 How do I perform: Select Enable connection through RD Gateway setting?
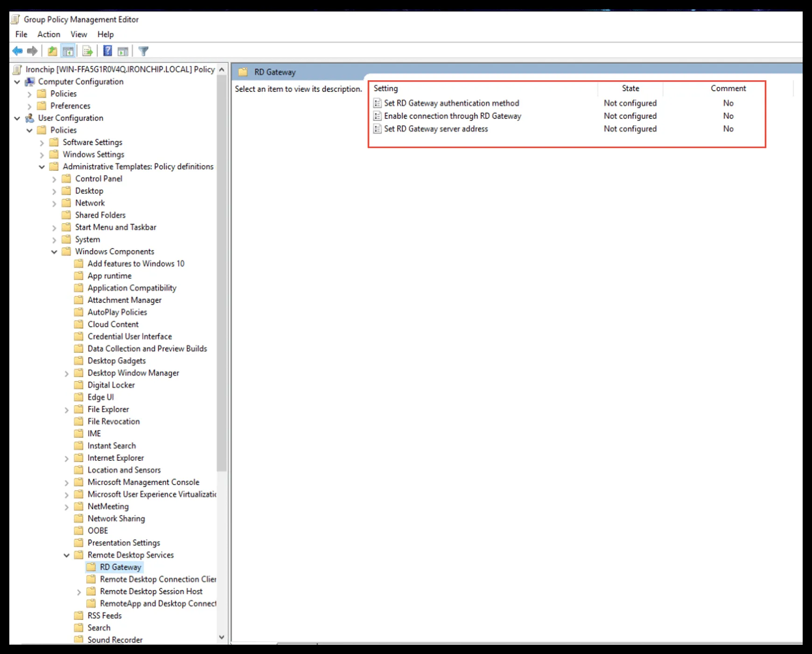[x=452, y=116]
